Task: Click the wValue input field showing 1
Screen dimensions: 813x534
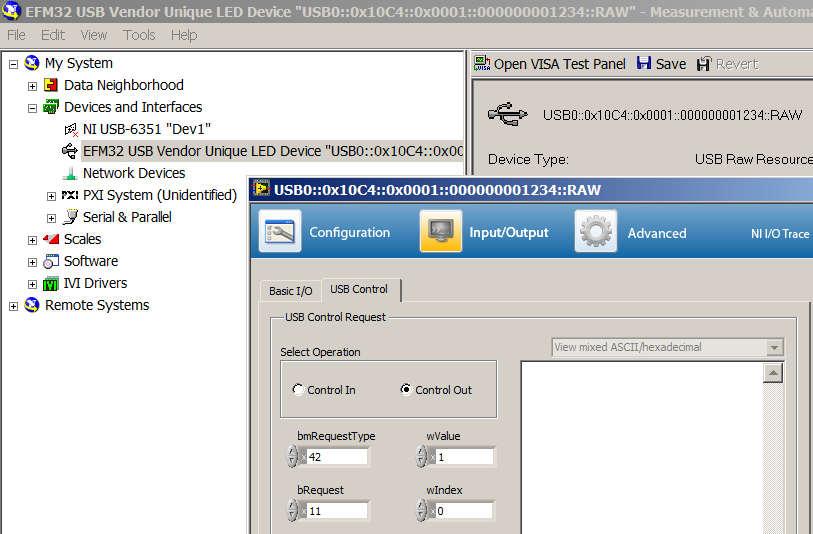Action: click(465, 457)
